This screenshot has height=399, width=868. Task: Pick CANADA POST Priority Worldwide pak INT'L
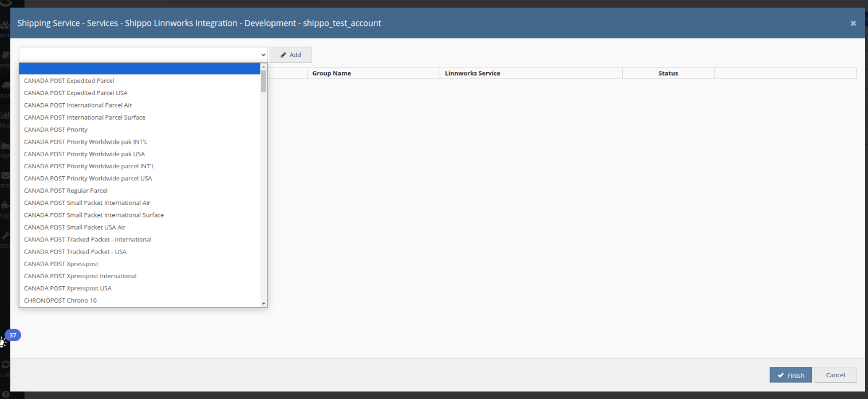140,142
